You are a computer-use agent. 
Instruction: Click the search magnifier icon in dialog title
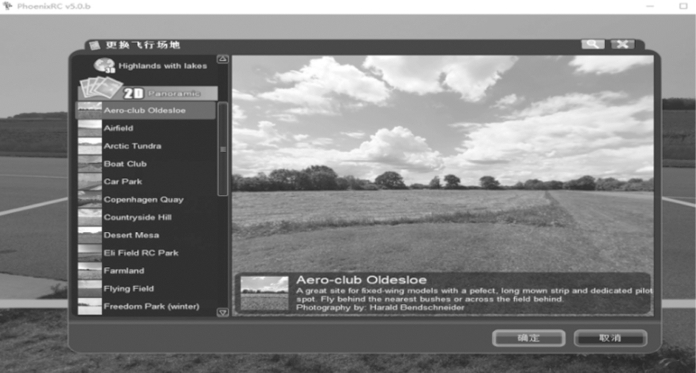click(x=593, y=44)
